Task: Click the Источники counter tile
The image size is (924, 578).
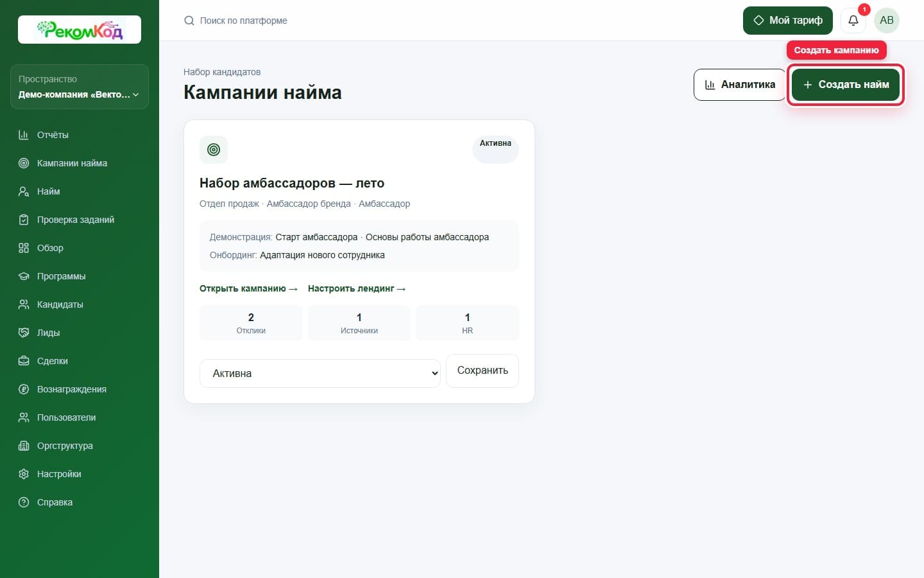Action: tap(359, 323)
